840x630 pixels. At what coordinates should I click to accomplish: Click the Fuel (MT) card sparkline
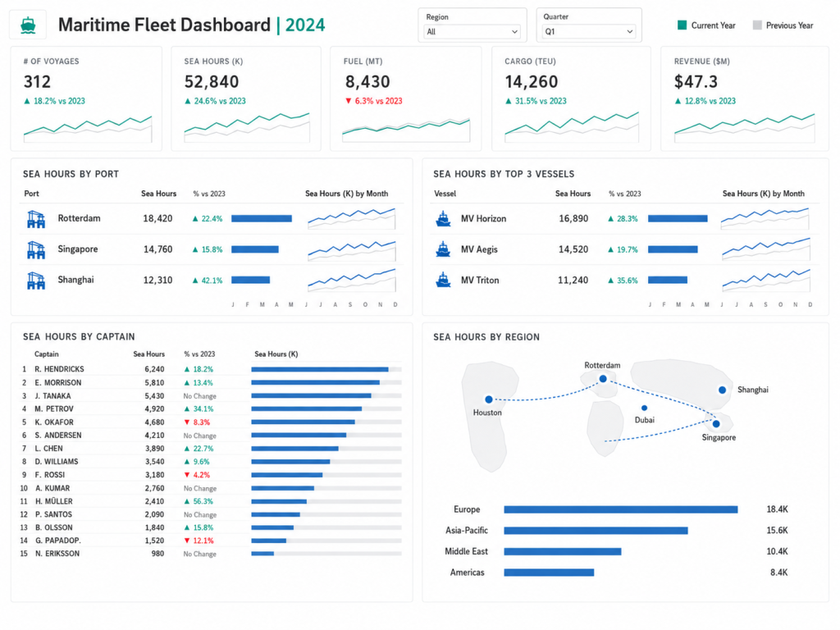[x=406, y=130]
